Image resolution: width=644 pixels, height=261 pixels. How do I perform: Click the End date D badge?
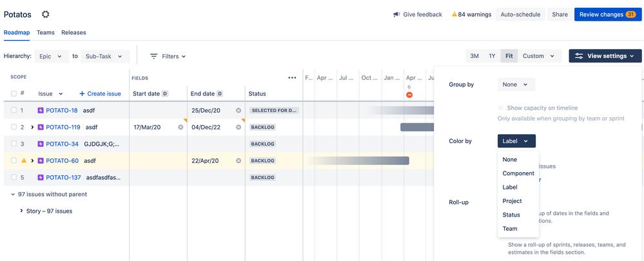pos(220,93)
